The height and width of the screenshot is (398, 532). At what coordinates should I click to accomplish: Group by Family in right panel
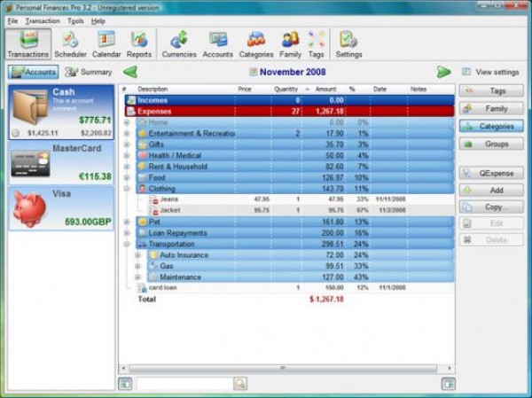(x=491, y=108)
